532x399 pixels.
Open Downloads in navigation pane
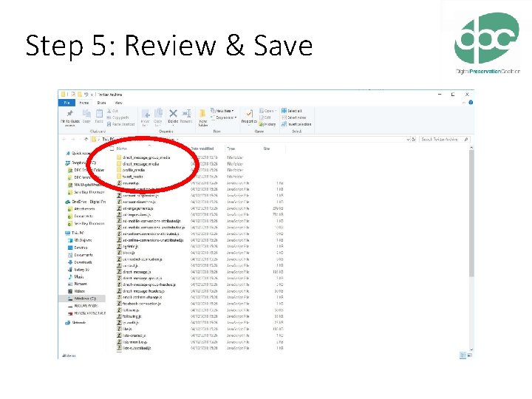(x=80, y=262)
